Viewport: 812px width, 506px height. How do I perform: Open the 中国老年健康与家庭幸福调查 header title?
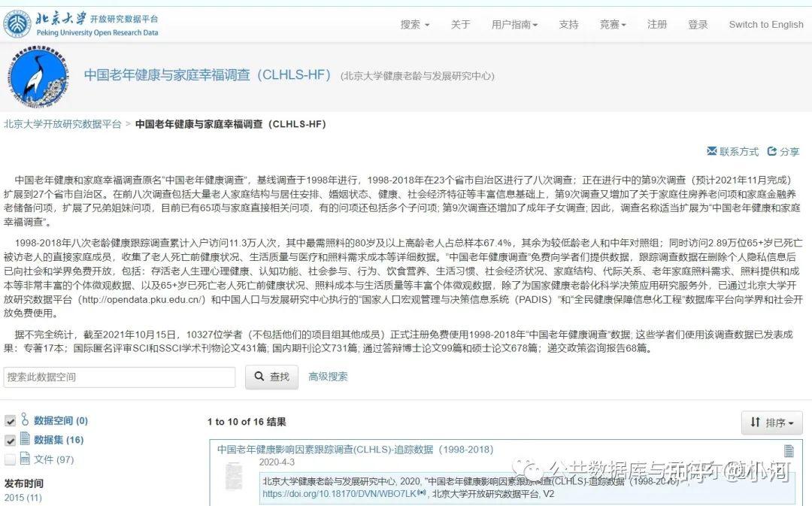[208, 75]
